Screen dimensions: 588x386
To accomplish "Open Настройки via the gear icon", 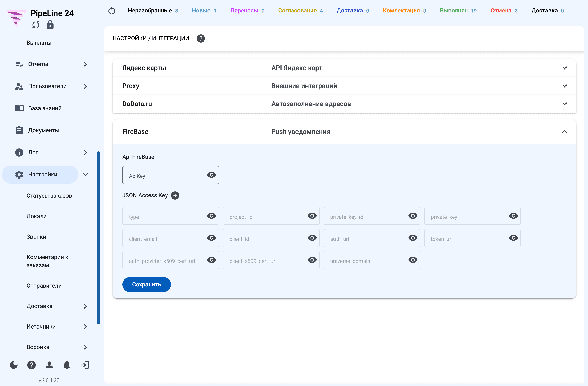I will tap(19, 174).
